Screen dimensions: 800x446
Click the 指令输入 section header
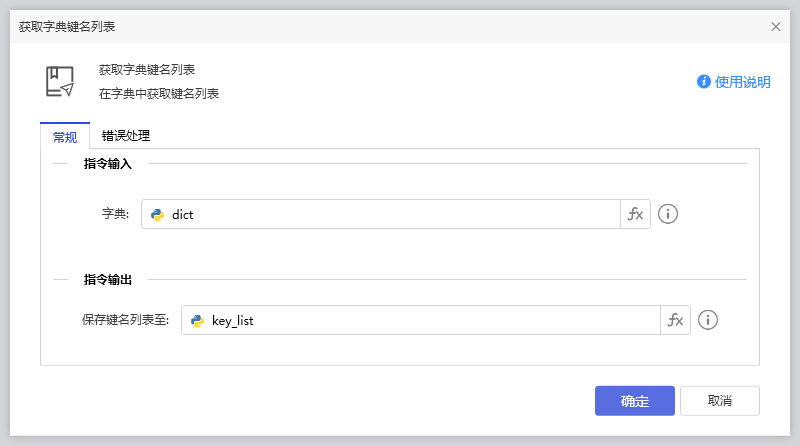coord(108,163)
